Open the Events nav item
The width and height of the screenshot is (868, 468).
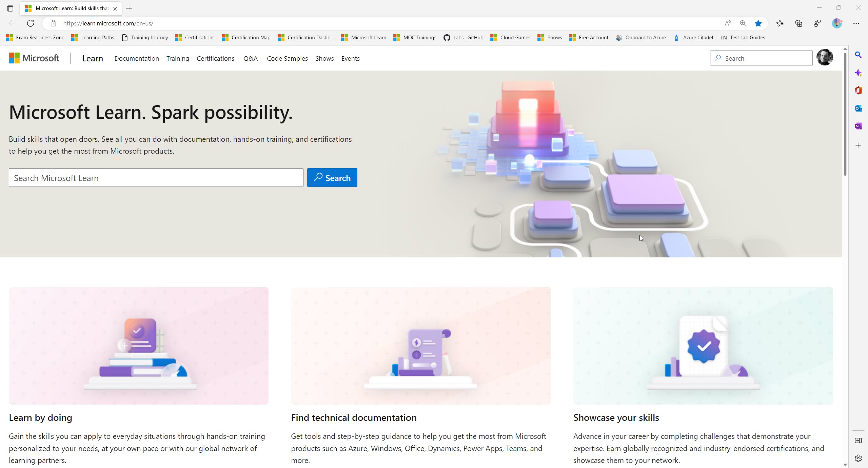(x=350, y=58)
